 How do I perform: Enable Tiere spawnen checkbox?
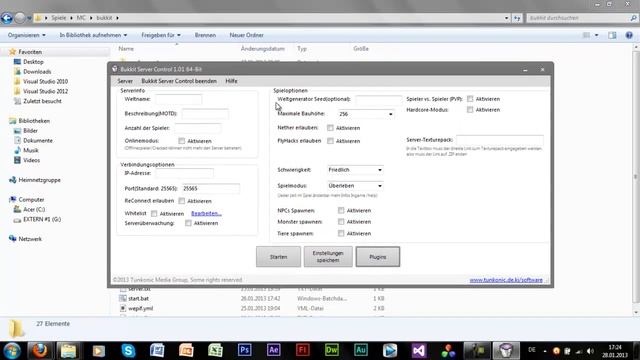341,233
